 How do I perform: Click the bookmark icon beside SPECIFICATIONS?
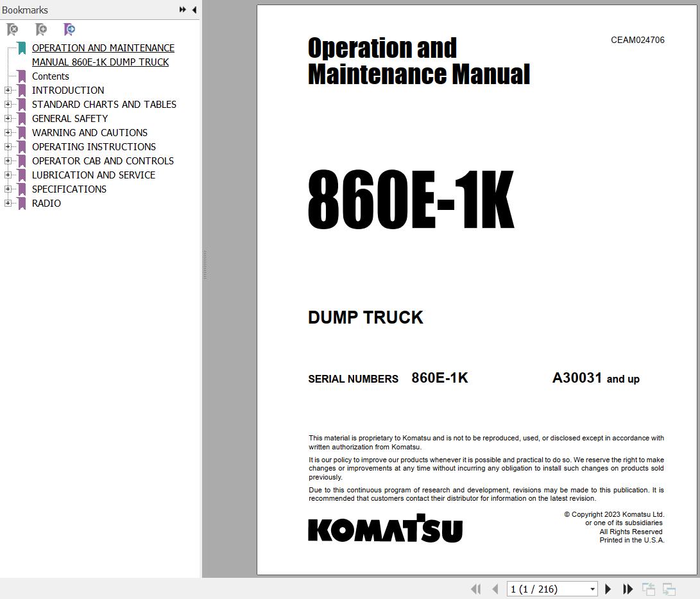pyautogui.click(x=21, y=189)
